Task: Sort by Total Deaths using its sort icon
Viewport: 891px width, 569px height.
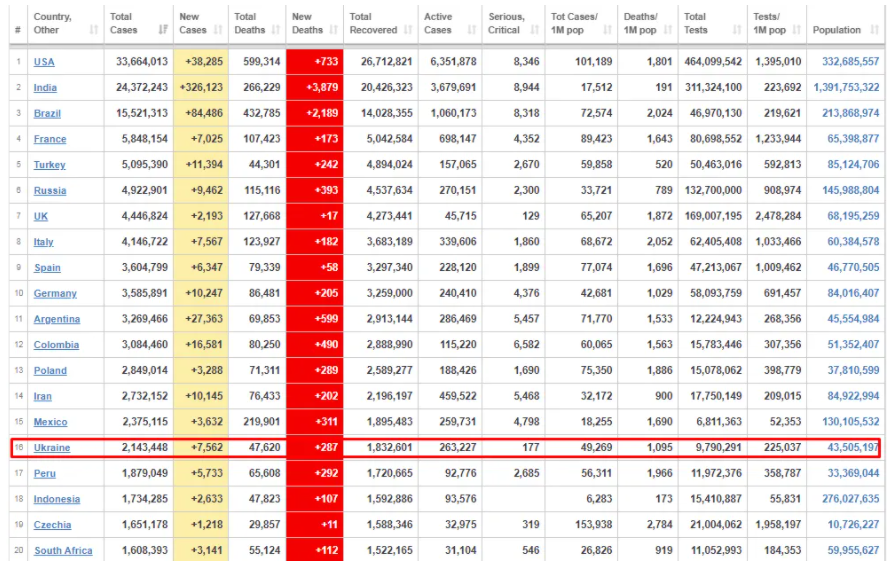Action: click(x=275, y=31)
